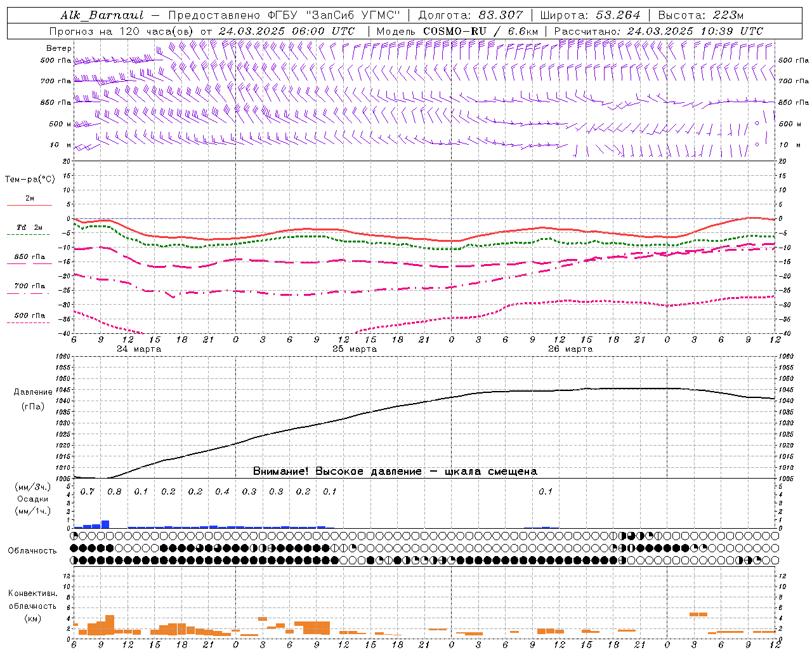This screenshot has height=650, width=812.
Task: Click the 0.4 precipitation value
Action: pos(222,492)
